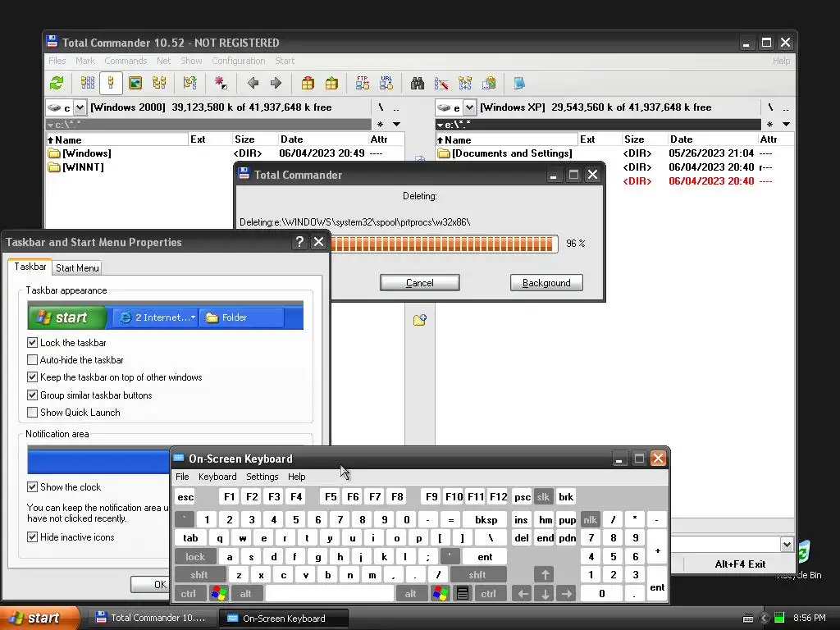Open Keyboard menu in On-Screen Keyboard
Image resolution: width=840 pixels, height=630 pixels.
[x=217, y=477]
